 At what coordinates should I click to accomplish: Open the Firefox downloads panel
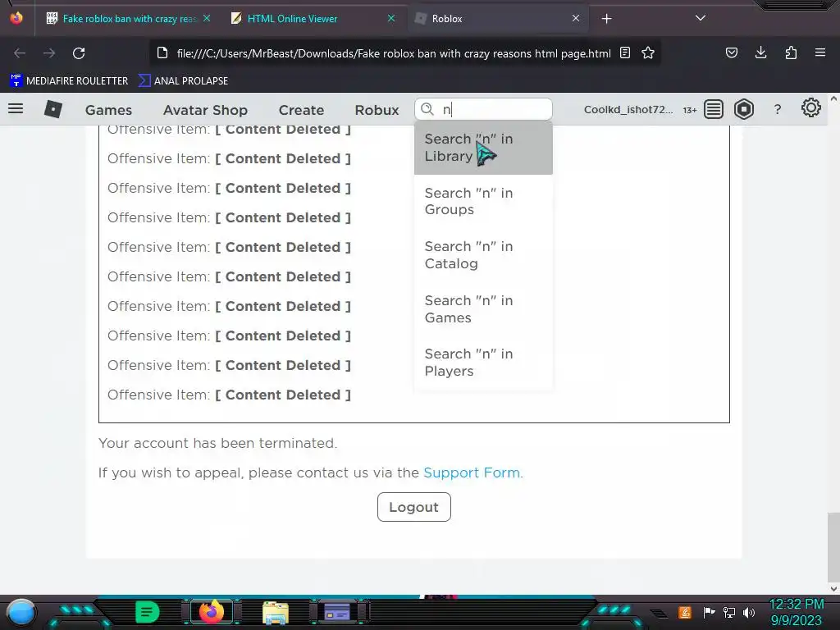[x=760, y=52]
